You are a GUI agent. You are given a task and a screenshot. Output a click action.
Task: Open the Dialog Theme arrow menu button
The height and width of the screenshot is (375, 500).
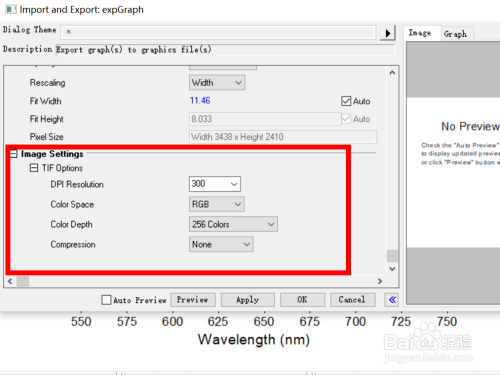point(388,33)
